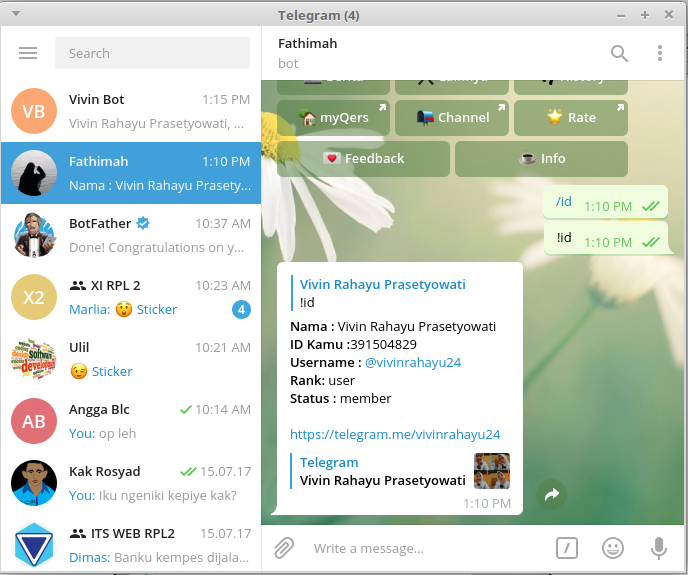Open the Kak Rosyad chat
This screenshot has height=575, width=688.
pos(131,482)
